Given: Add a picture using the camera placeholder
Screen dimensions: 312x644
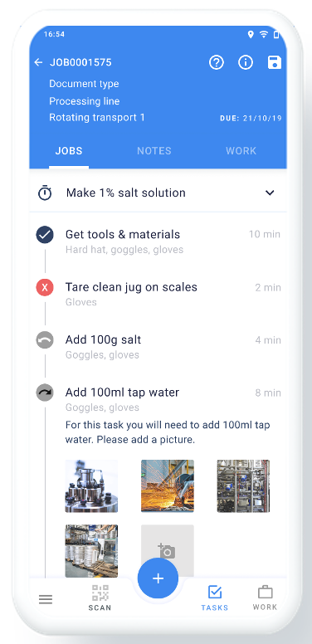Looking at the screenshot, I should point(168,551).
